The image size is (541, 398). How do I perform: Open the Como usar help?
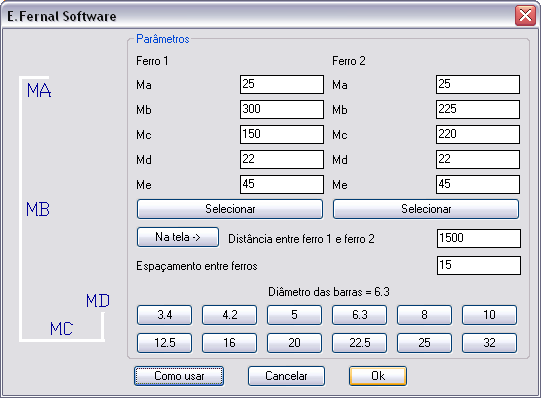click(179, 376)
